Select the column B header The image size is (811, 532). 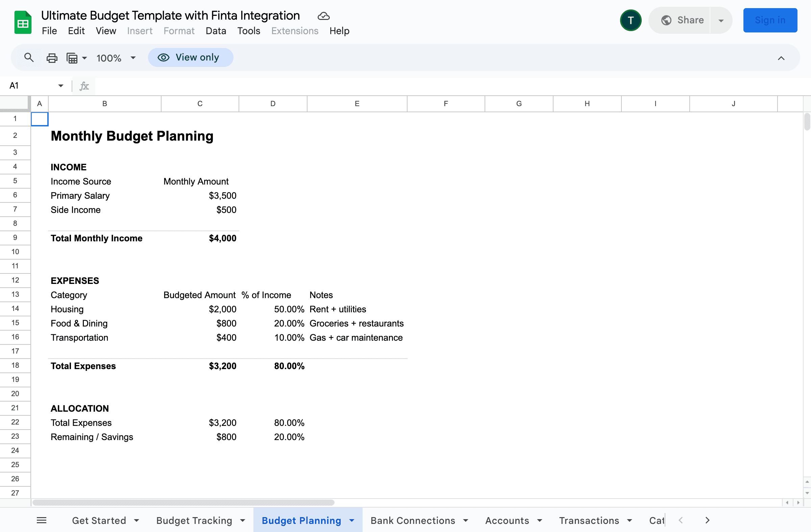tap(105, 104)
